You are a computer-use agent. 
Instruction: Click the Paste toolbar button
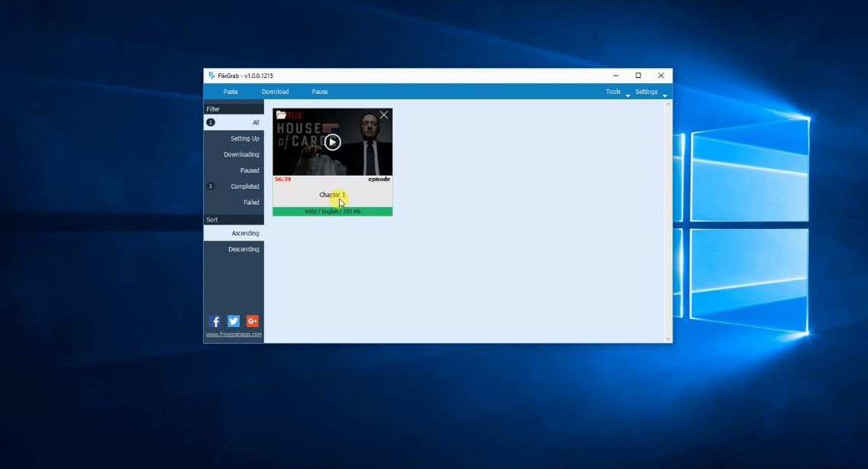pyautogui.click(x=231, y=92)
